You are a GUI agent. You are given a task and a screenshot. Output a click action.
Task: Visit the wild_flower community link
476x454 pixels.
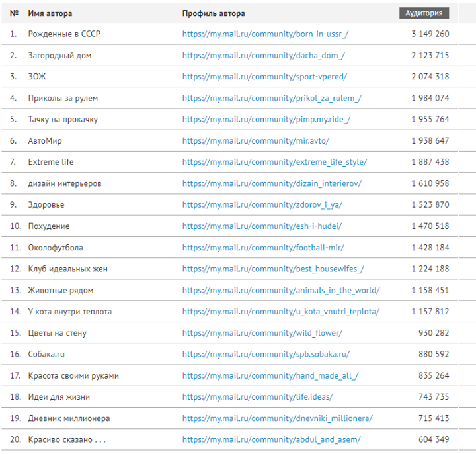tap(262, 333)
